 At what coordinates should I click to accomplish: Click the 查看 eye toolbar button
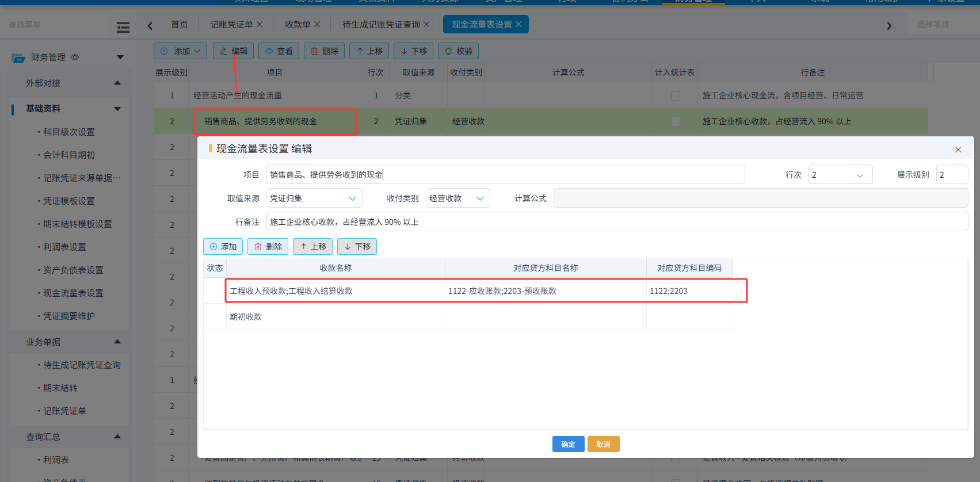click(279, 51)
